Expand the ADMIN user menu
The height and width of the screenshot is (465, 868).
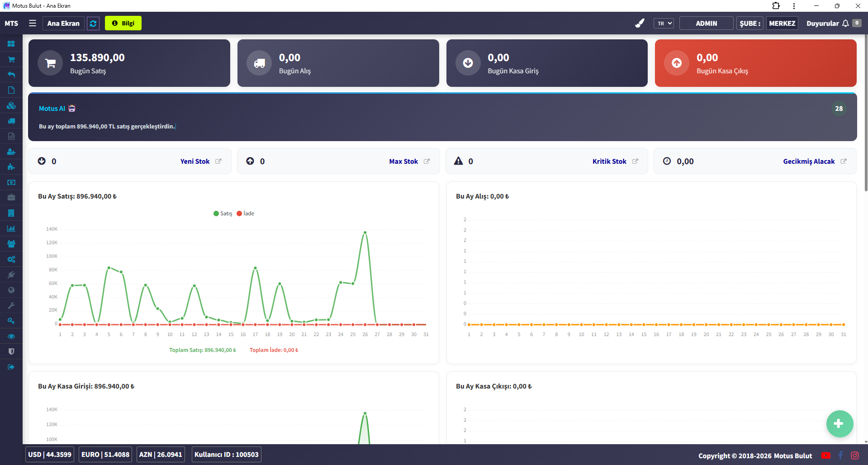click(706, 24)
